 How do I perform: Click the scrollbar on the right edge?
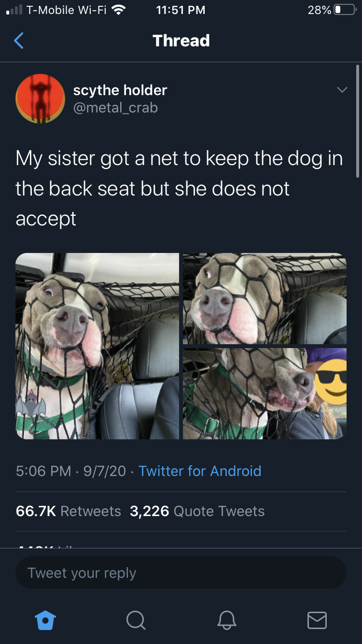[358, 121]
